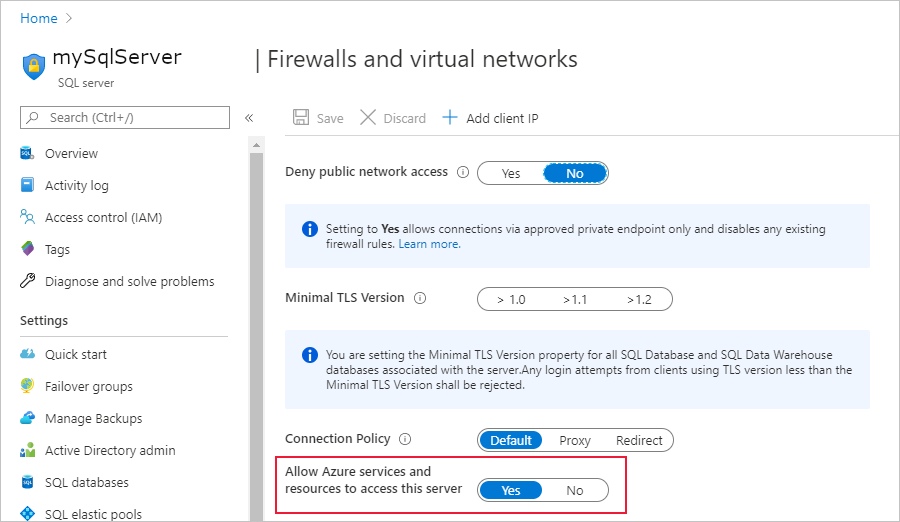Viewport: 900px width, 522px height.
Task: Click the Failover groups globe icon
Action: (x=27, y=386)
